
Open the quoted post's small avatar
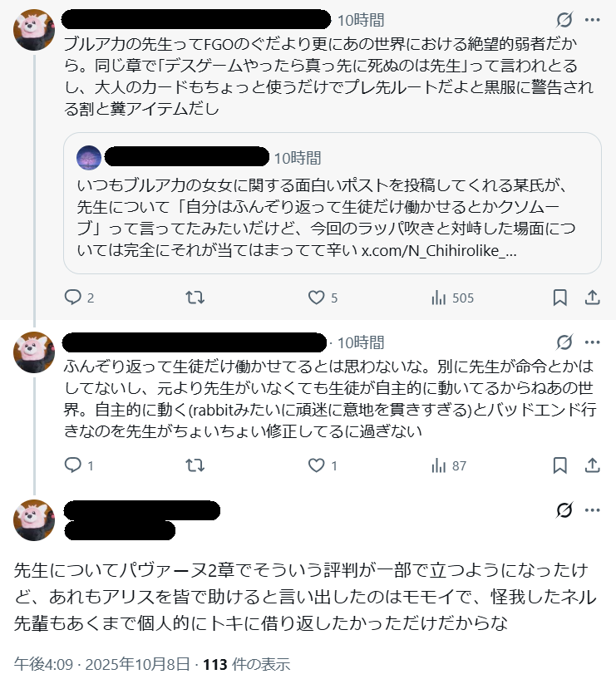click(89, 158)
